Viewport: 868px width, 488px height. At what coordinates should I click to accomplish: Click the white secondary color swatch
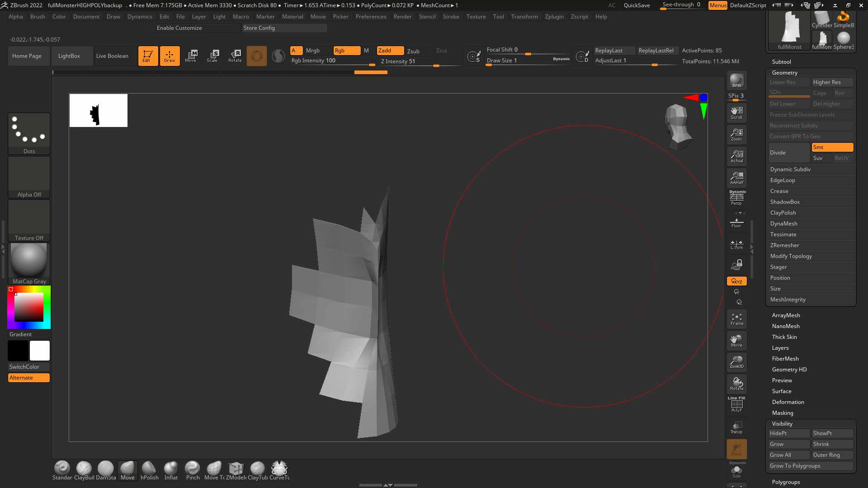[x=40, y=351]
